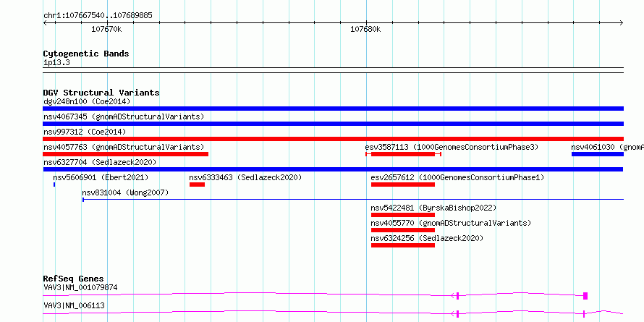Click the 107670k ruler position label
644x322 pixels.
tap(106, 29)
